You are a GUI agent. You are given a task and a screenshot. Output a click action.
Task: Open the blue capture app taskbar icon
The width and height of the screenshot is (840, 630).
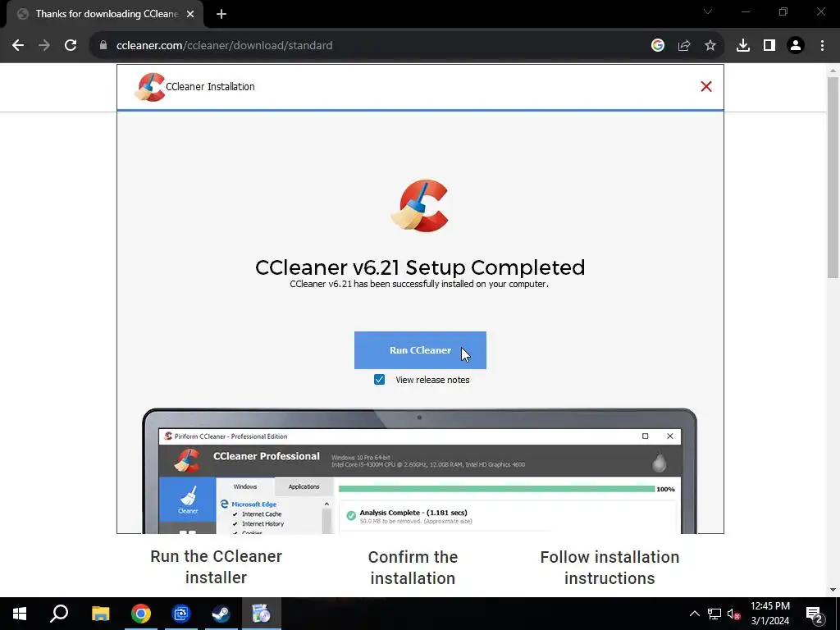(181, 614)
